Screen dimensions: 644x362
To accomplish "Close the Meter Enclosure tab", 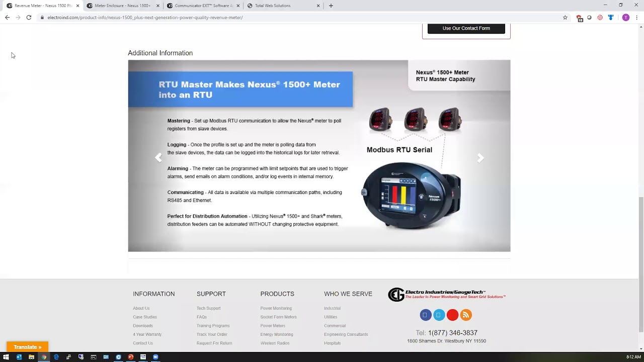I will 158,6.
